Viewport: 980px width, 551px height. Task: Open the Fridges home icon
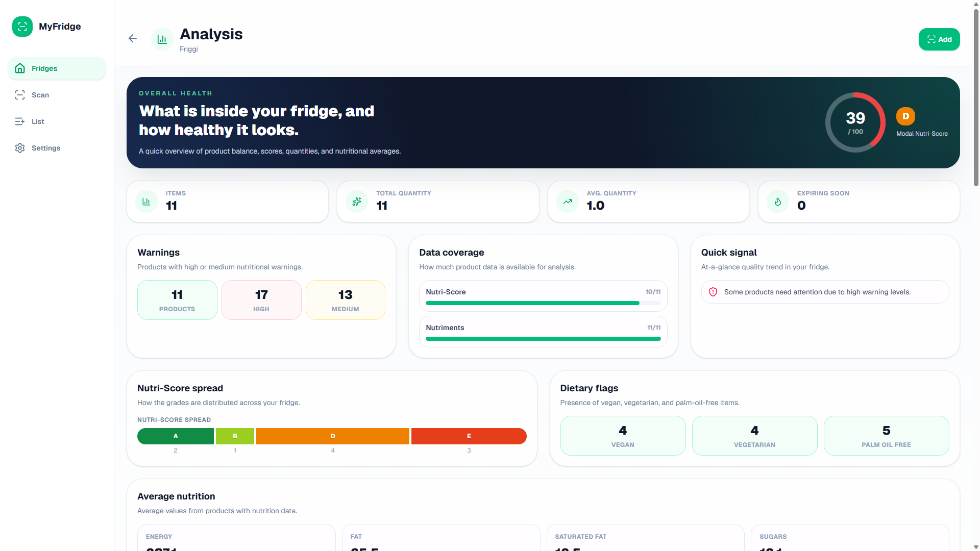(20, 68)
